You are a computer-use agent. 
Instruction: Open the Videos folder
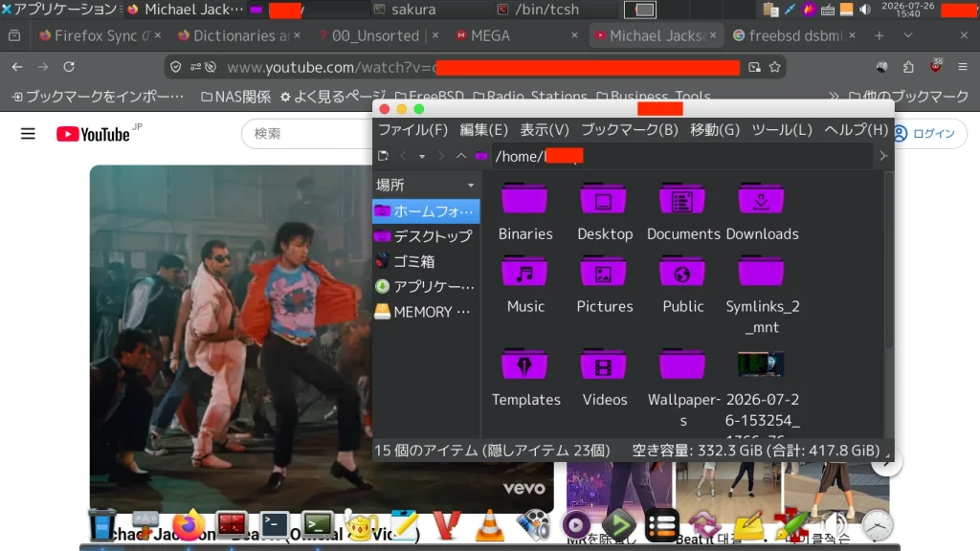[x=603, y=364]
